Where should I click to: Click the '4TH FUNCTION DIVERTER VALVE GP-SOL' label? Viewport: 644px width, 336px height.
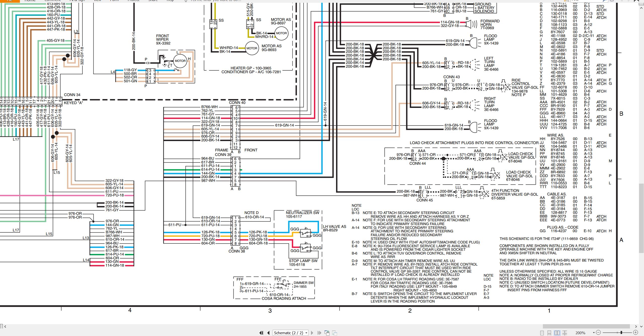coord(515,192)
